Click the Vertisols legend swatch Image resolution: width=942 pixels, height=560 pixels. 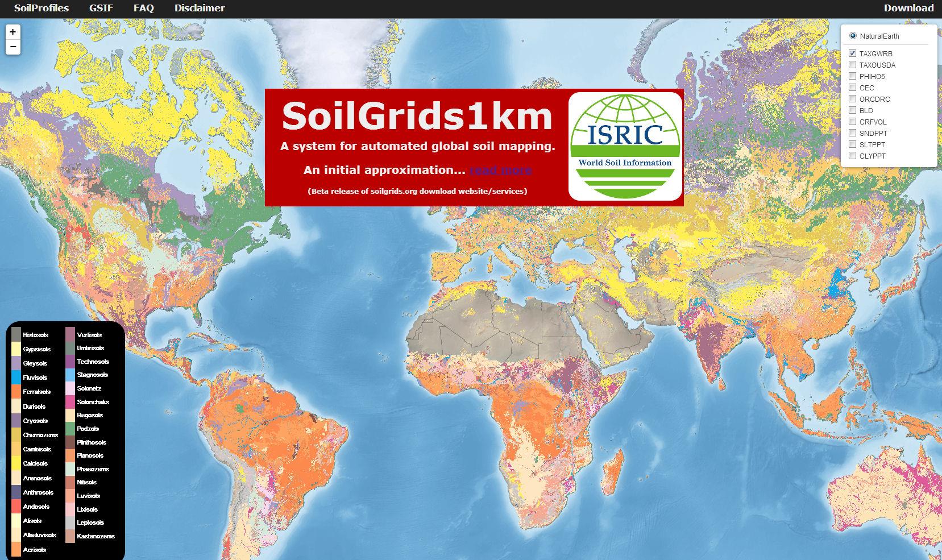tap(70, 335)
